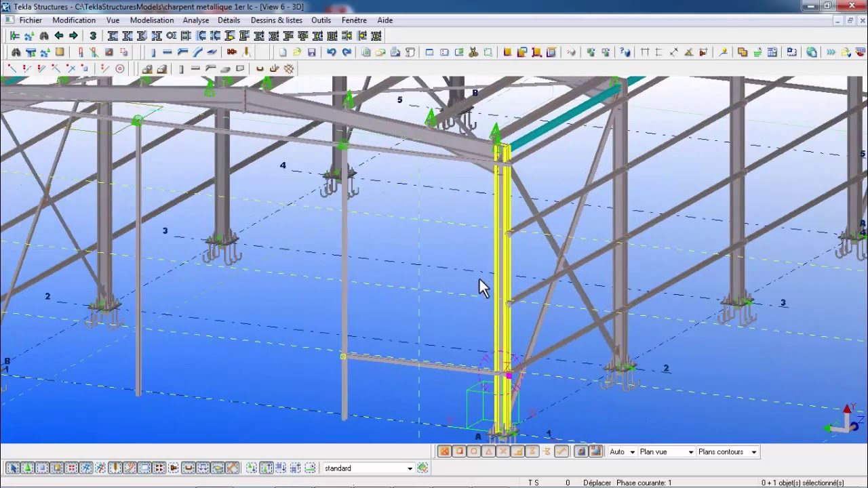Click the grid label 5 in the model view
The height and width of the screenshot is (488, 868).
tap(399, 100)
